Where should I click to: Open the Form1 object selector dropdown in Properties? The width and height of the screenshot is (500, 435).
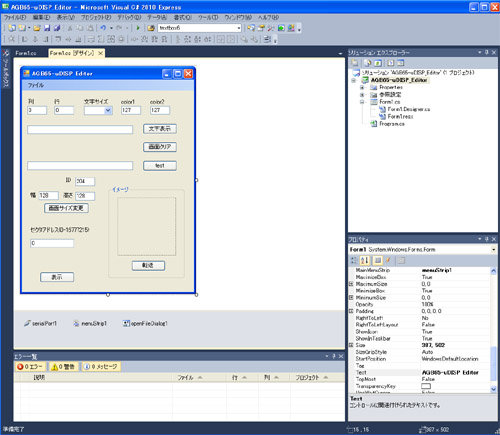(x=493, y=249)
